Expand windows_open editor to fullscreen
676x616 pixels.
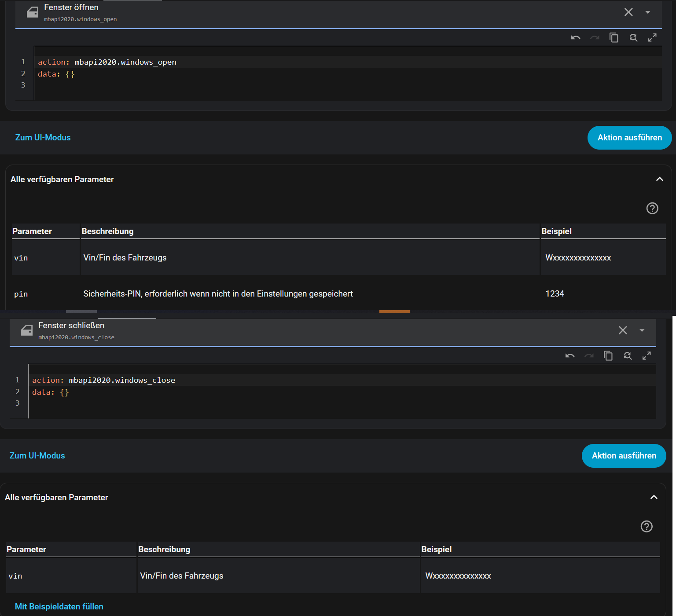(652, 38)
